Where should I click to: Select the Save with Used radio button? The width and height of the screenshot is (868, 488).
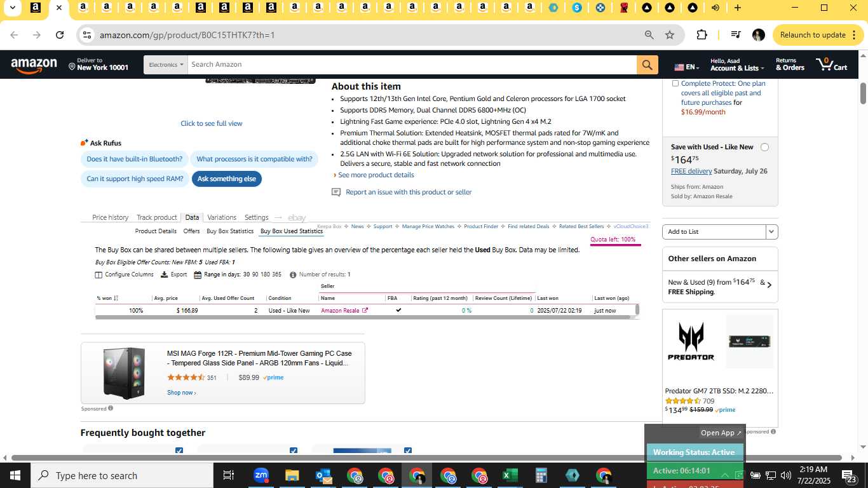pos(764,147)
